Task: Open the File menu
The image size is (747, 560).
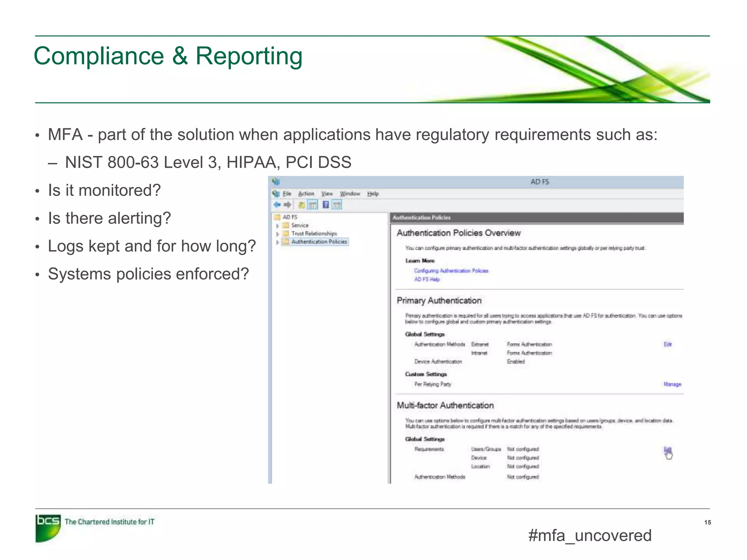Action: 287,194
